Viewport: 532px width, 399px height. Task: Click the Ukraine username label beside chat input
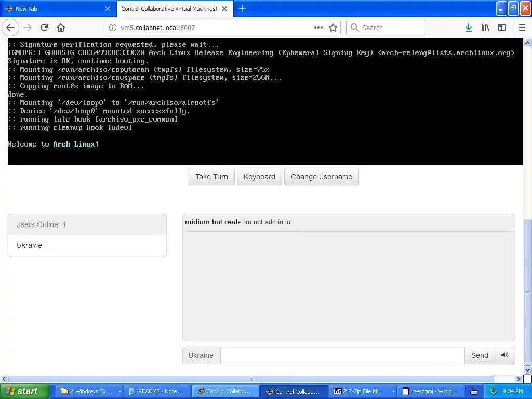201,355
